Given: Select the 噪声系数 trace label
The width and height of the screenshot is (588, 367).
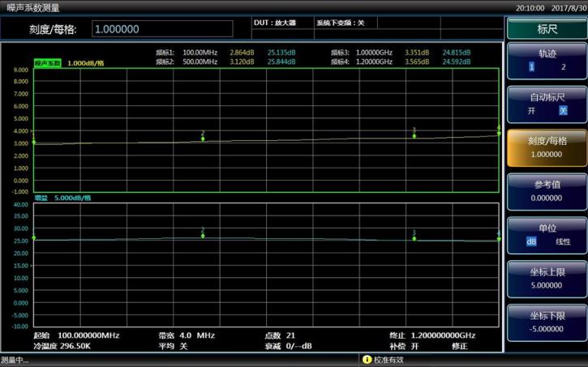Looking at the screenshot, I should pos(48,62).
